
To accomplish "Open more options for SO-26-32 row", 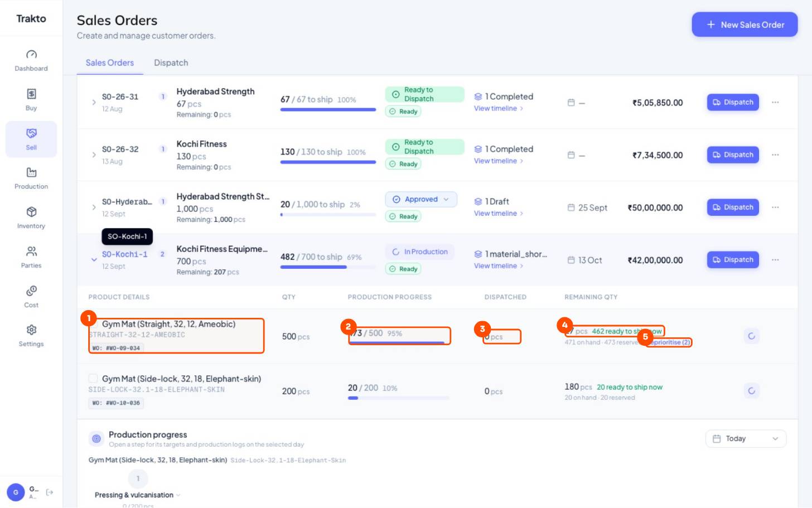I will point(775,155).
